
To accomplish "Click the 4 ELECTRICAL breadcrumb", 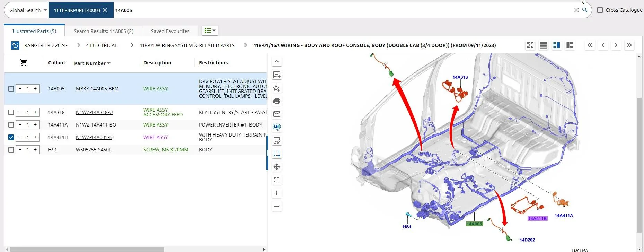I will [x=102, y=45].
